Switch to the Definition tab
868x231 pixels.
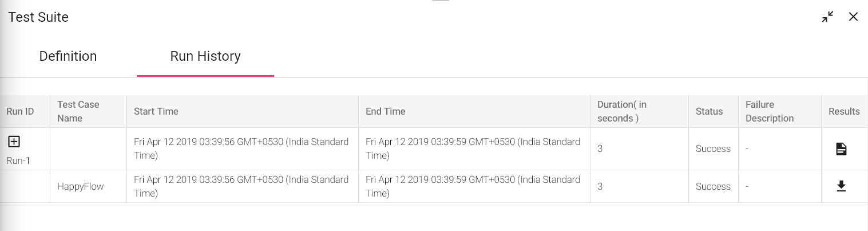coord(68,56)
